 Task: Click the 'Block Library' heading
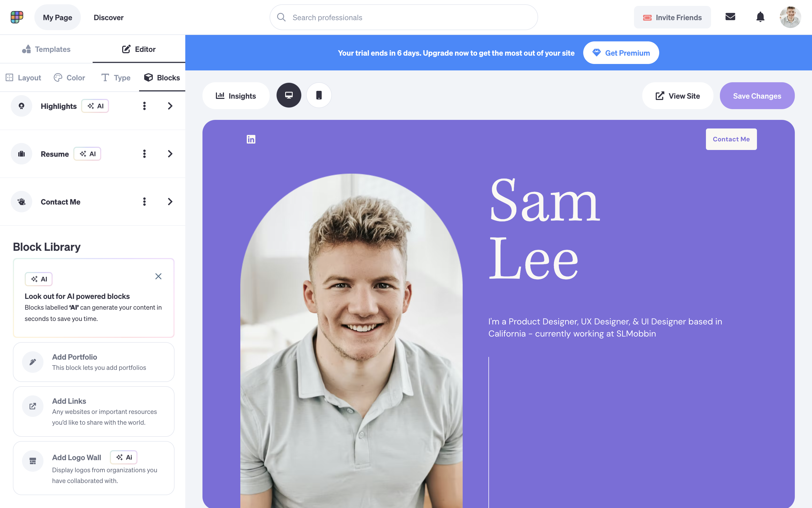(47, 247)
